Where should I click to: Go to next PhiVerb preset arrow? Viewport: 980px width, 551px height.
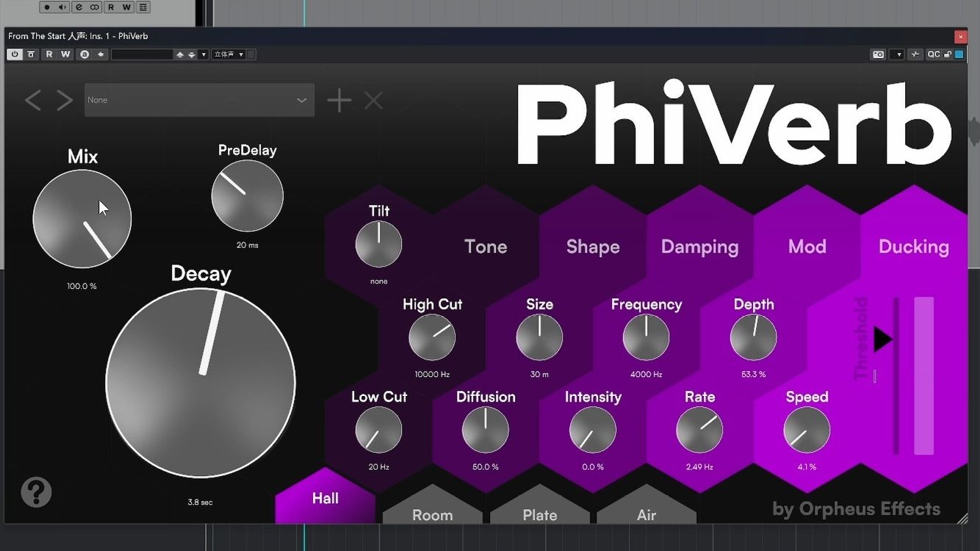65,101
